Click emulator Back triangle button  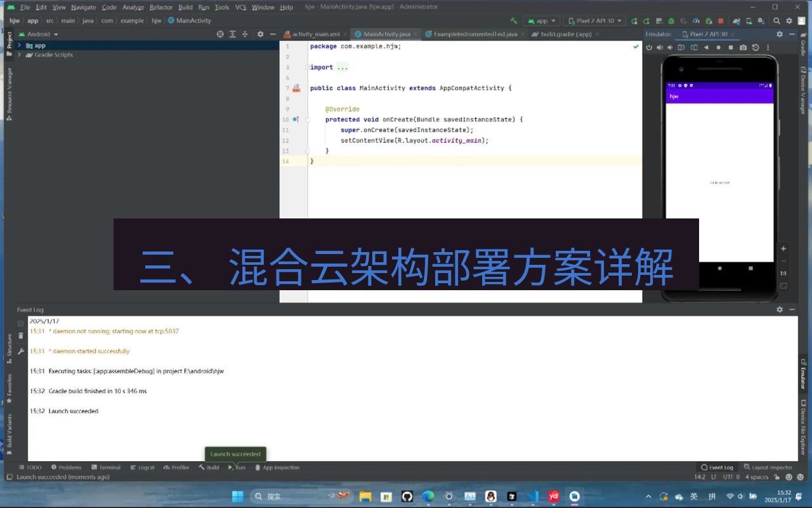tap(706, 47)
